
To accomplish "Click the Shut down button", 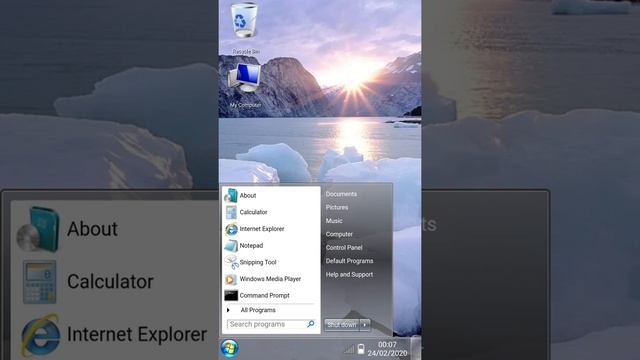I will [342, 325].
